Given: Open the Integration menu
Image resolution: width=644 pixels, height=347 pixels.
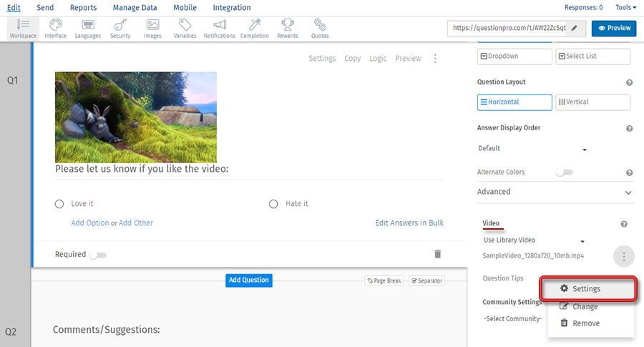Looking at the screenshot, I should [232, 7].
